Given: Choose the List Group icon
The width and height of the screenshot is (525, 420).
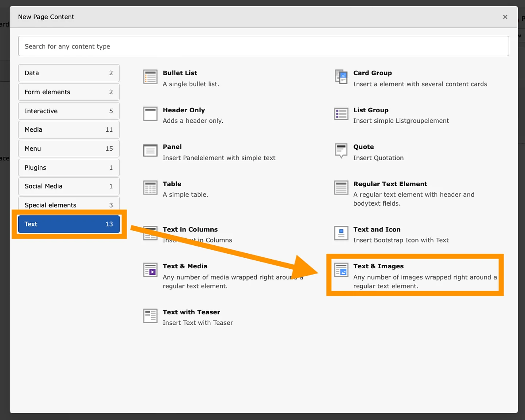Looking at the screenshot, I should click(341, 114).
